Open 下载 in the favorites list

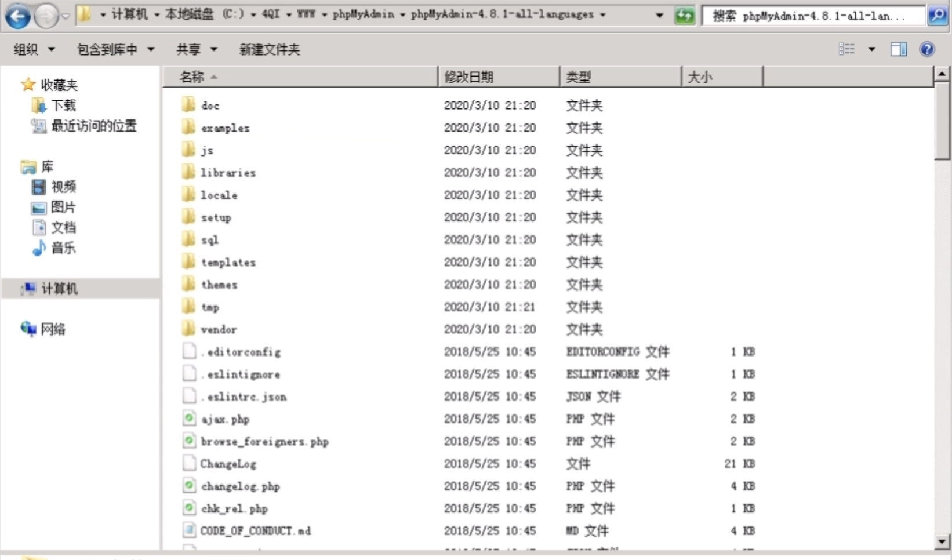click(63, 106)
